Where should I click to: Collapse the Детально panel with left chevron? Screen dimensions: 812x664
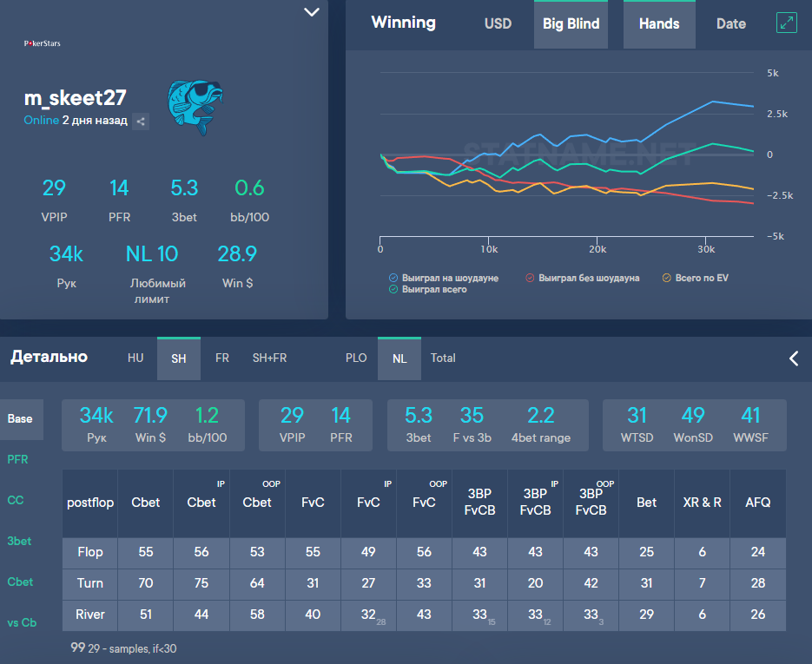[x=794, y=358]
